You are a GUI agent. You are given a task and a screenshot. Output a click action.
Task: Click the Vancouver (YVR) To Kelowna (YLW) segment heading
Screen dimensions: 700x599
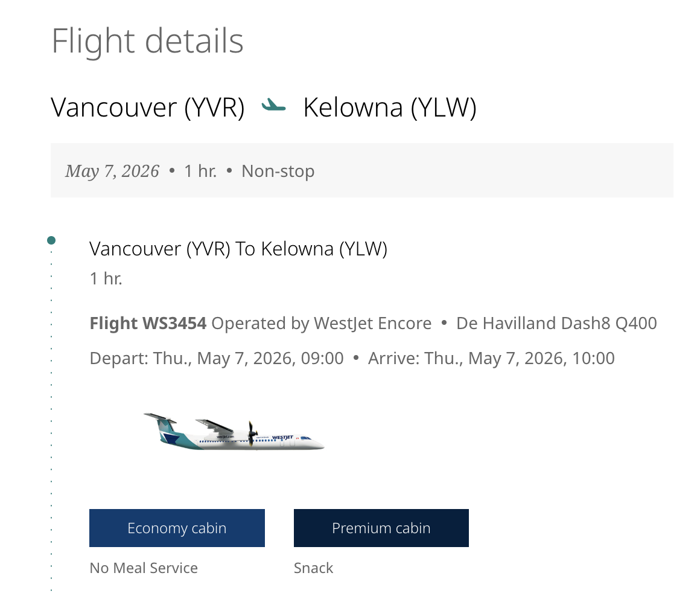[x=238, y=248]
